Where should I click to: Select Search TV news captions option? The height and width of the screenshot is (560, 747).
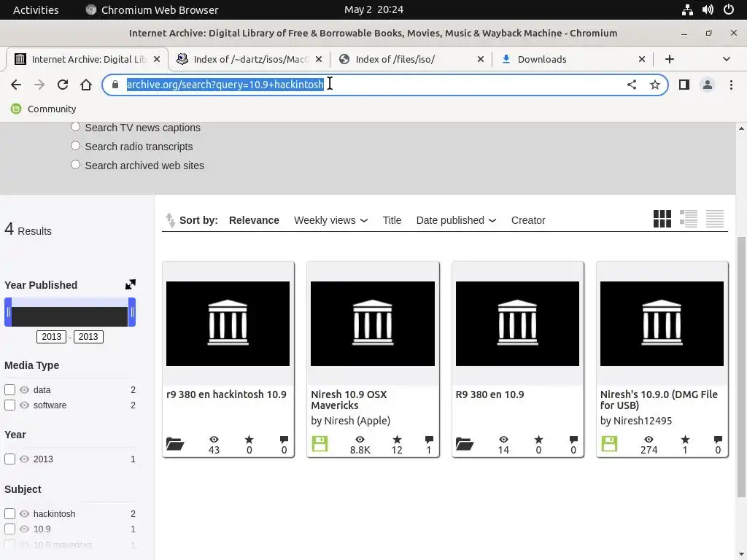click(75, 127)
